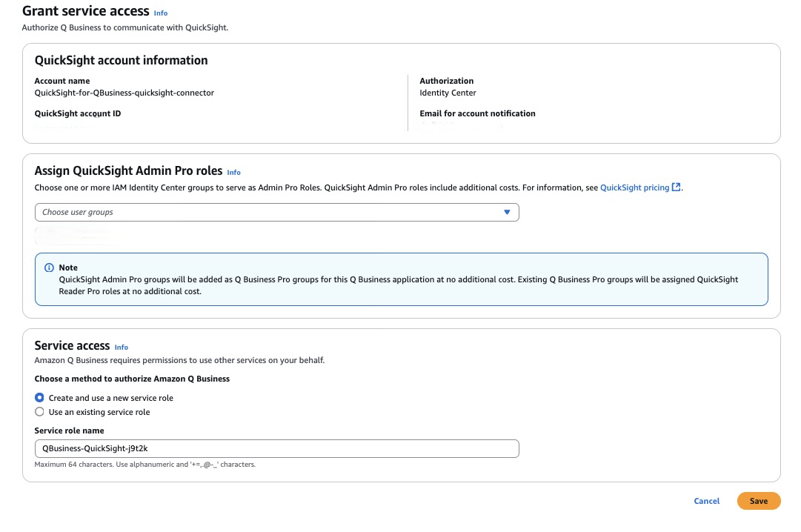This screenshot has width=801, height=532.
Task: Click the Email for account notification label
Action: click(477, 113)
